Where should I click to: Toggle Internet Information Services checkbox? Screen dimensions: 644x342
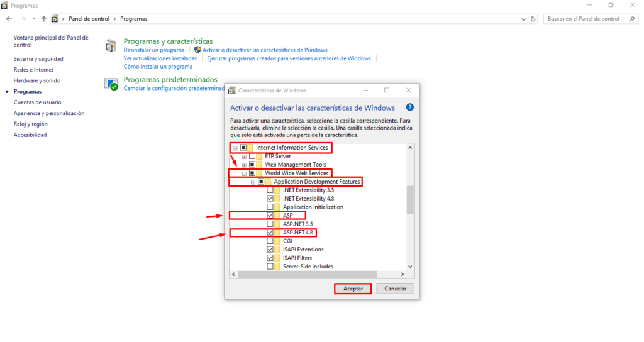click(x=243, y=147)
